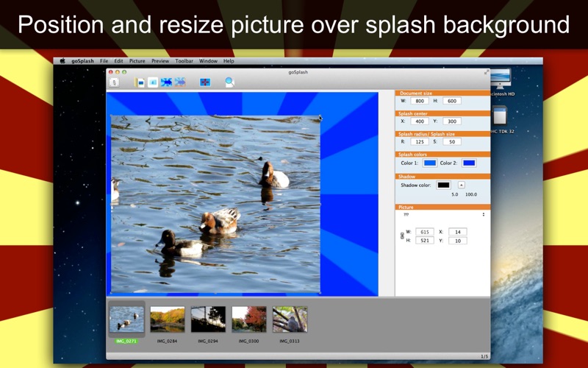Open the File menu
The height and width of the screenshot is (368, 588).
click(104, 61)
